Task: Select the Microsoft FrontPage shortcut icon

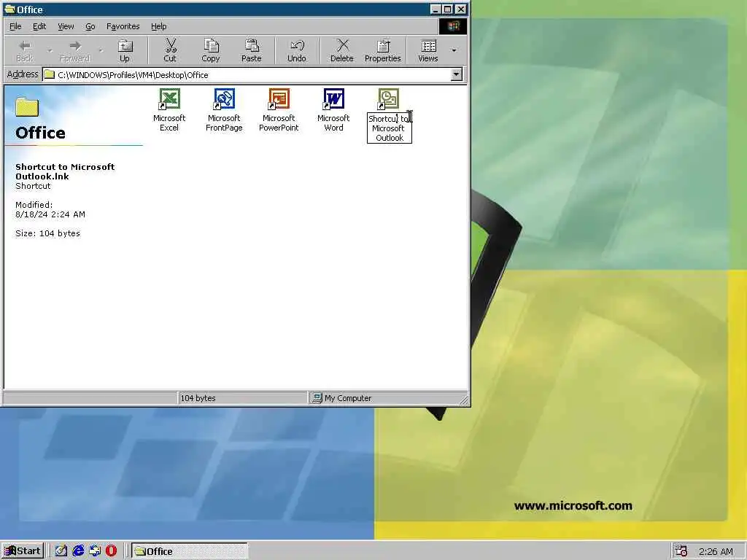Action: click(x=224, y=99)
